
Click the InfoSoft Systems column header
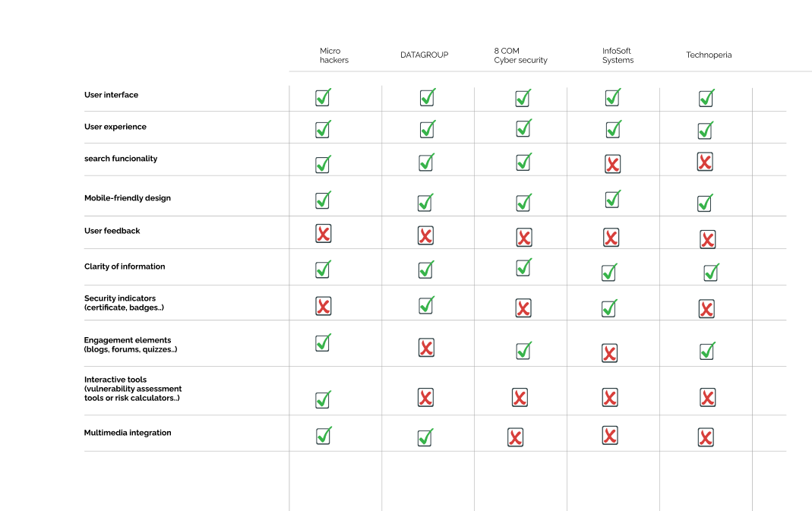618,55
